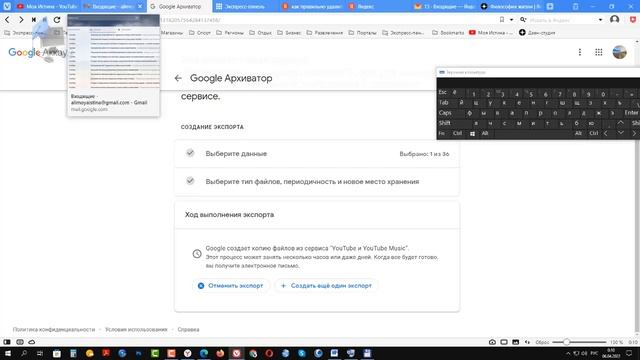This screenshot has width=640, height=360.
Task: Click Esc on the on-screen keyboard
Action: pyautogui.click(x=443, y=93)
